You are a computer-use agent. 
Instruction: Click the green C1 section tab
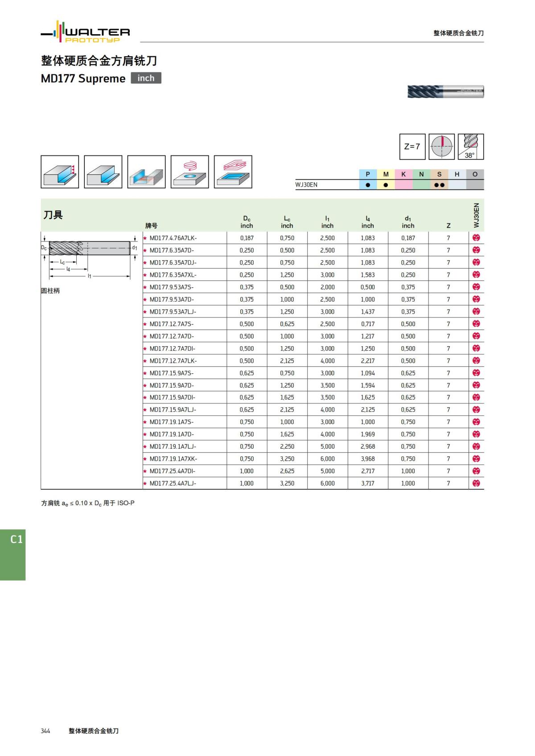point(13,555)
